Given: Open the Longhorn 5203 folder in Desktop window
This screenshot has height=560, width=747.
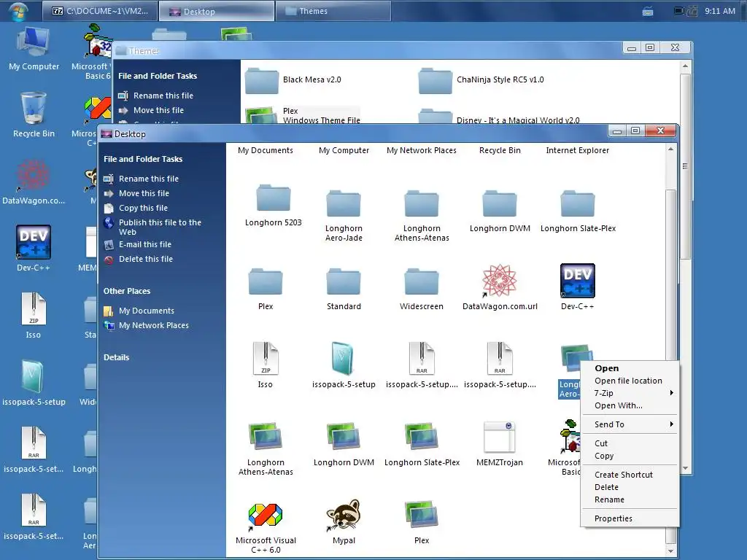Looking at the screenshot, I should coord(273,198).
